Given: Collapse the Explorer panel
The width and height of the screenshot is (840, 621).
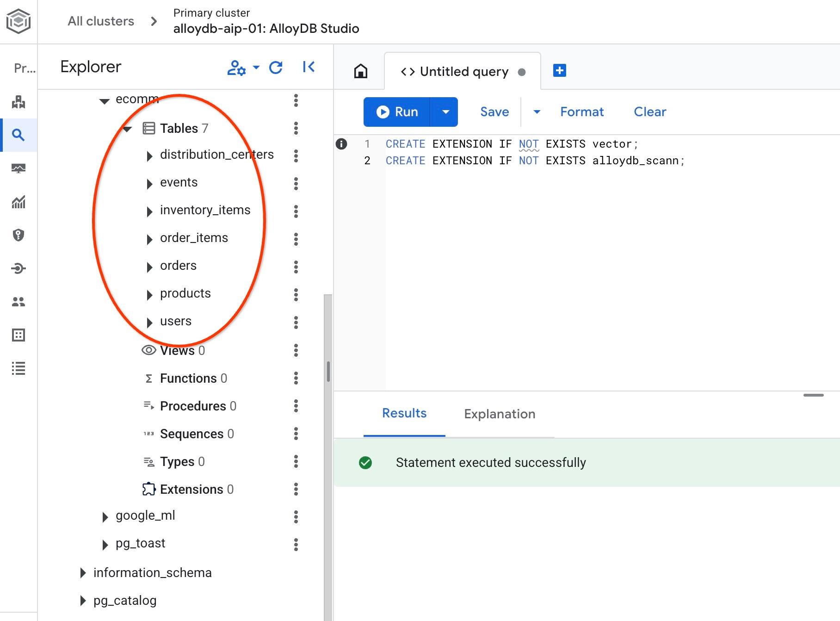Looking at the screenshot, I should [309, 67].
